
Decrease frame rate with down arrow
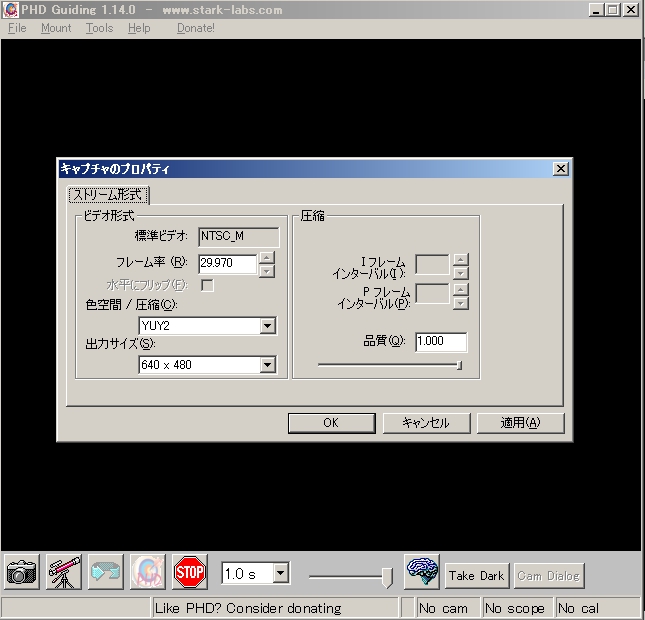[267, 271]
